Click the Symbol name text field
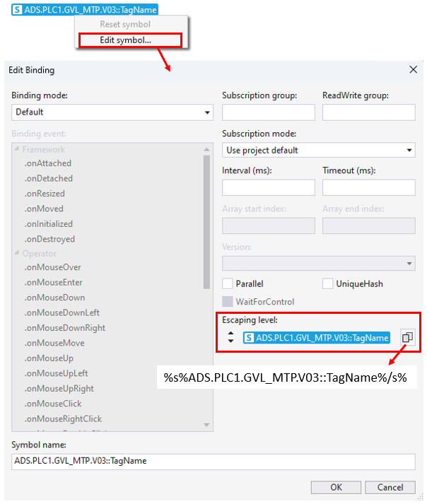 click(213, 461)
